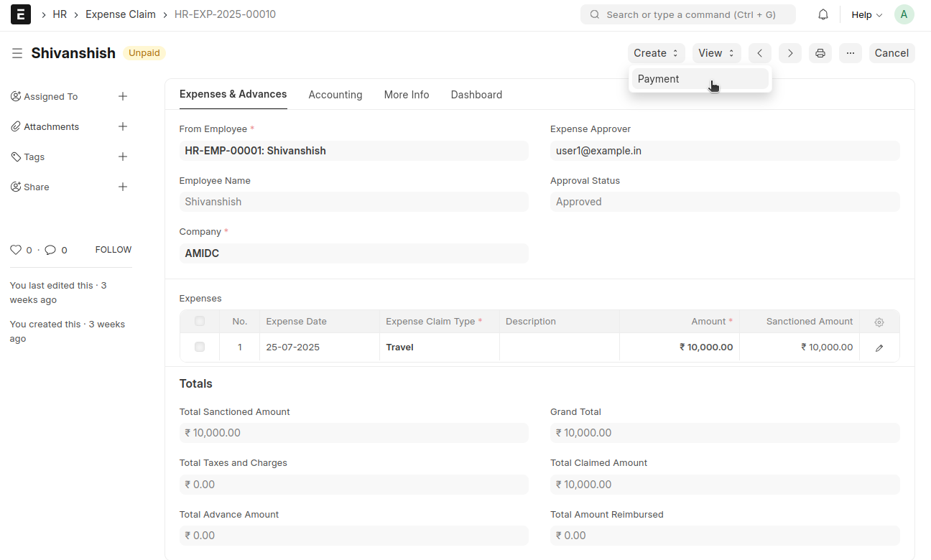Screen dimensions: 931x560
Task: Click the ERPNext home logo icon
Action: click(21, 14)
